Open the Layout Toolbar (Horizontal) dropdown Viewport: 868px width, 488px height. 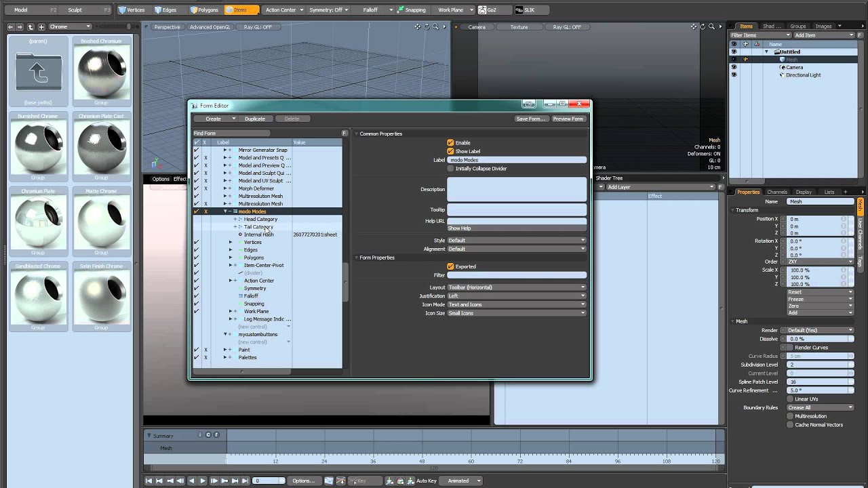tap(517, 287)
